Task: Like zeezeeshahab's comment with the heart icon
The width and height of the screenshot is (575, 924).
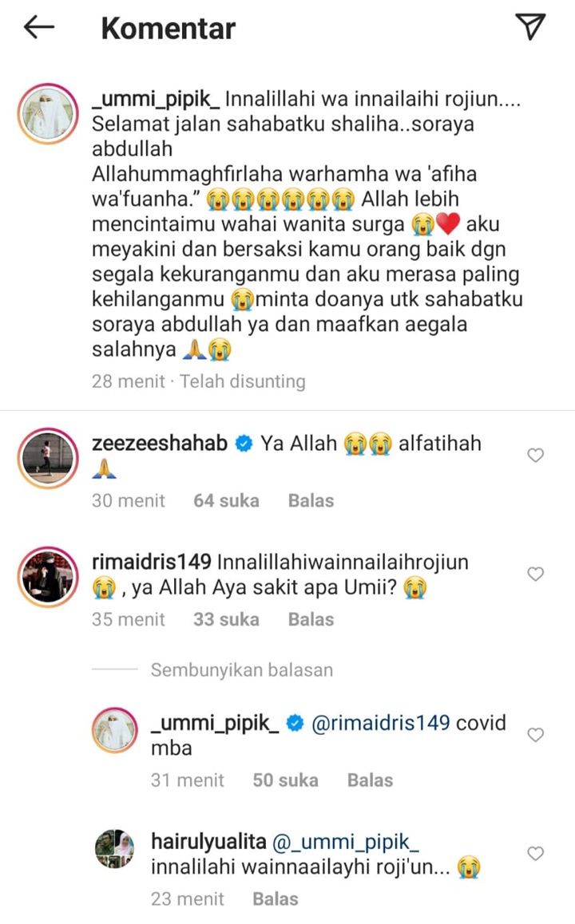Action: [x=536, y=455]
